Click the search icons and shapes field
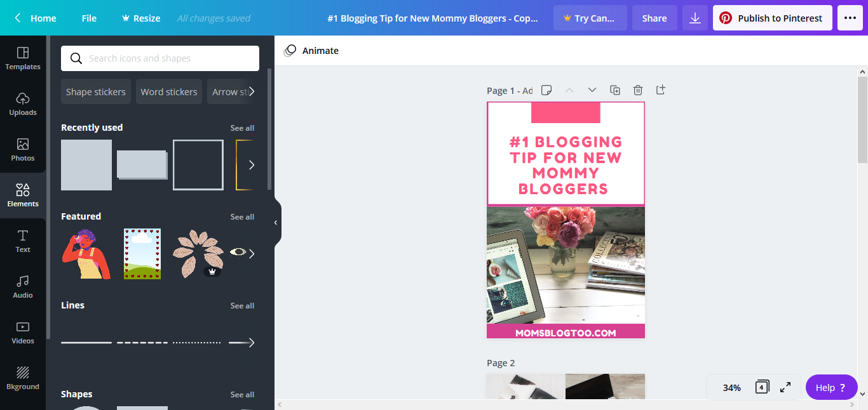The image size is (868, 410). tap(159, 58)
